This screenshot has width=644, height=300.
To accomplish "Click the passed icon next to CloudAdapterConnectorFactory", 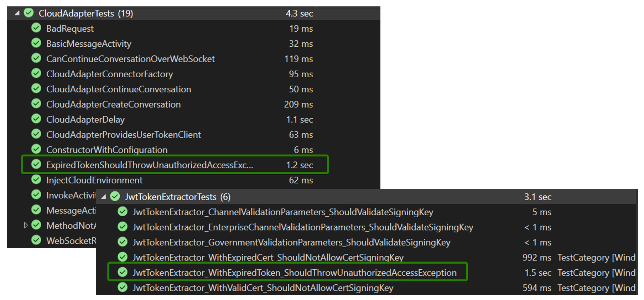I will coord(36,73).
